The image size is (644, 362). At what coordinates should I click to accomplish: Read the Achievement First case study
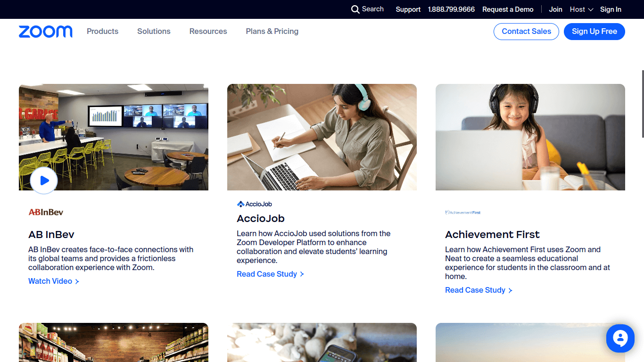[x=479, y=290]
